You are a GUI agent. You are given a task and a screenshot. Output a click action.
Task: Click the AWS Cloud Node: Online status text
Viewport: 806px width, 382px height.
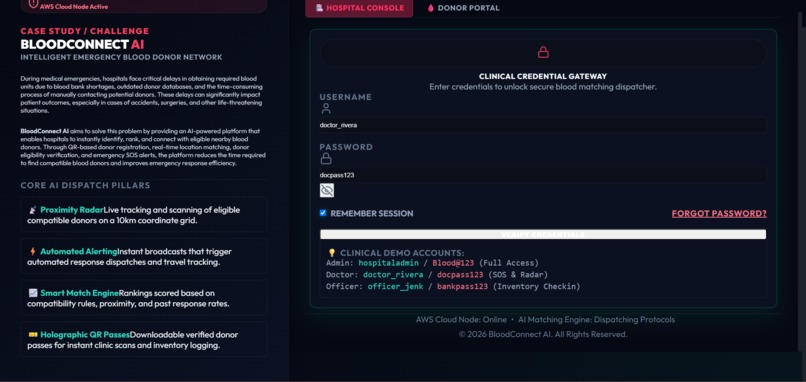coord(461,320)
